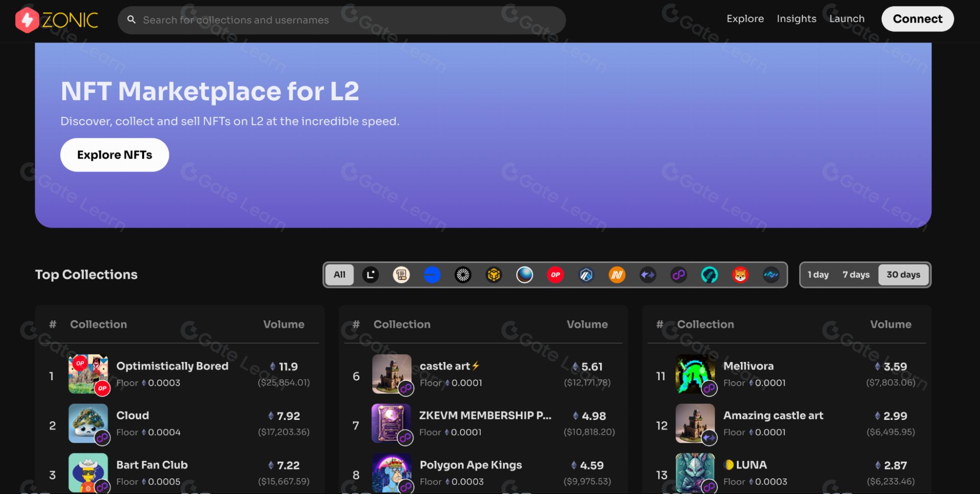Switch time range to 7 days
This screenshot has width=980, height=494.
pos(855,275)
